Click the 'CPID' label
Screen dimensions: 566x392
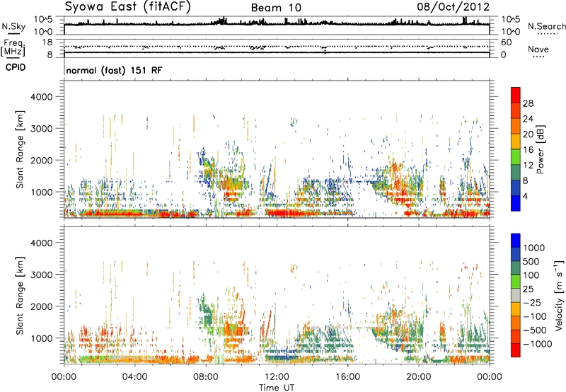coord(16,67)
